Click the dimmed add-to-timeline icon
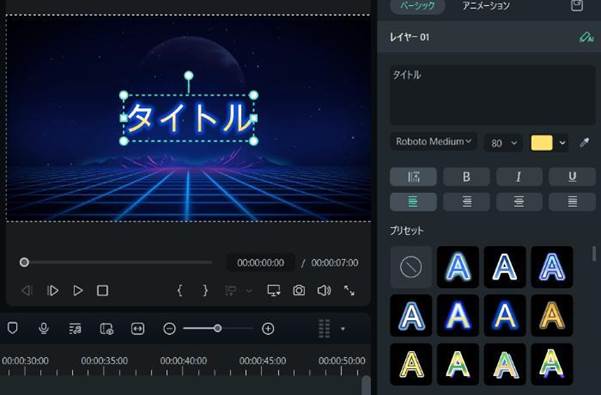 (230, 290)
